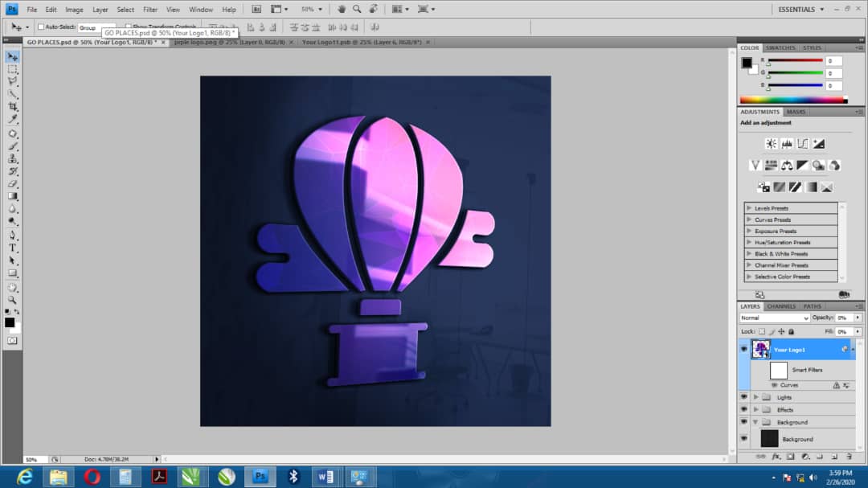This screenshot has height=488, width=868.
Task: Switch to the Channels tab
Action: [x=781, y=306]
